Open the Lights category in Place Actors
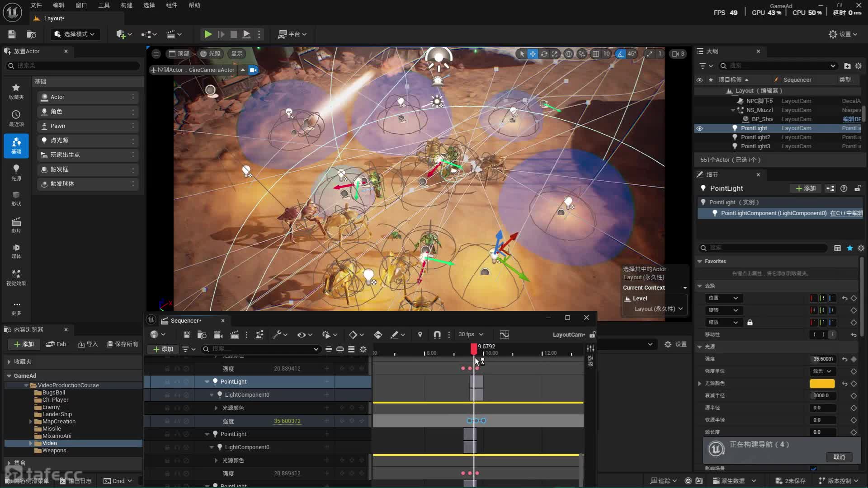 [16, 172]
